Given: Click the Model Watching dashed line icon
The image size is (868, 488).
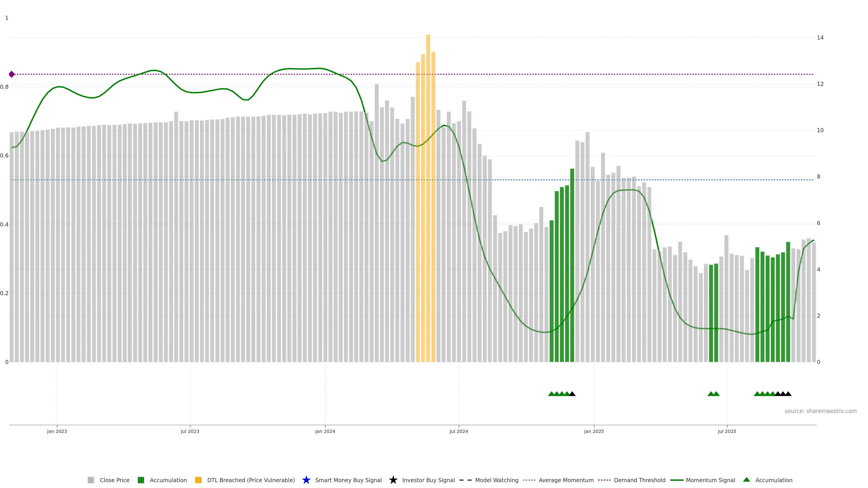Looking at the screenshot, I should point(465,480).
